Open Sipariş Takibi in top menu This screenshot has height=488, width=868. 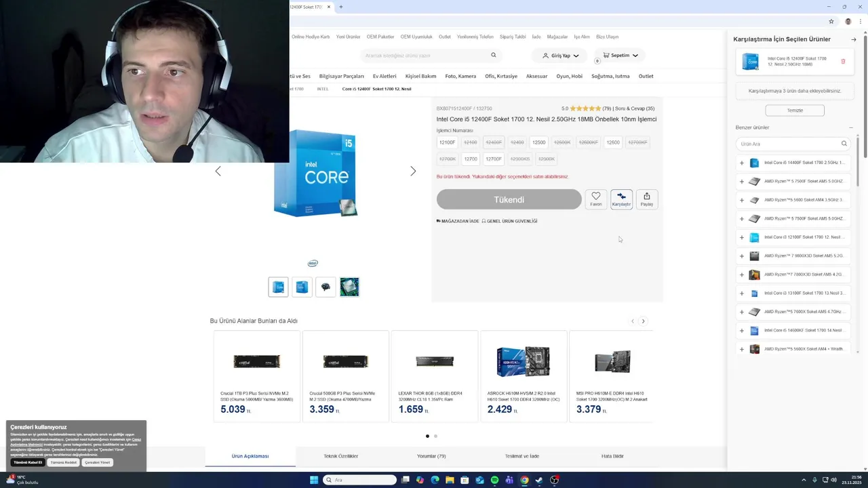513,37
